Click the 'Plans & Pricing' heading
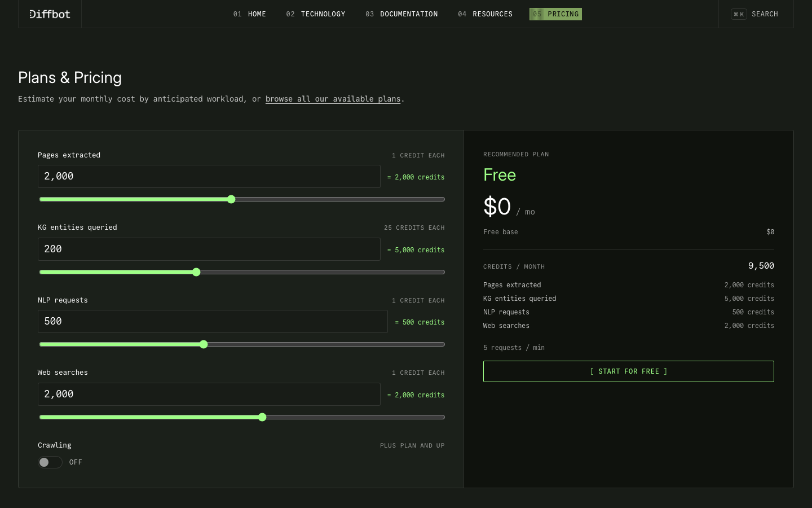Screen dimensions: 812x508 pyautogui.click(x=70, y=77)
